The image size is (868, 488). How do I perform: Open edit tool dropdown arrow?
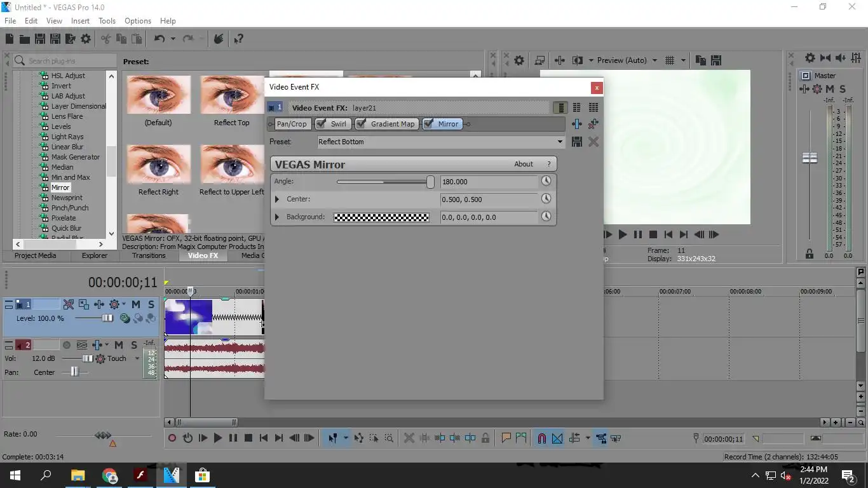pos(345,438)
